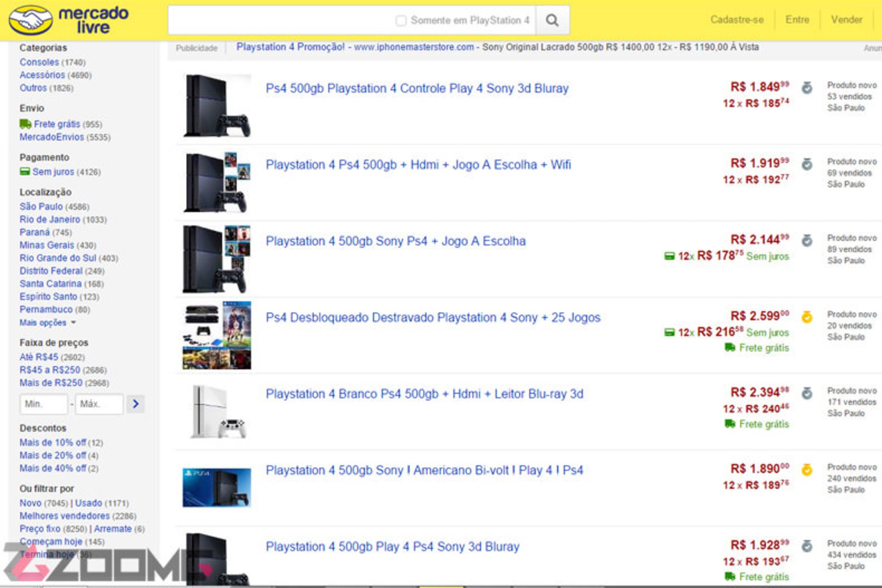Click the medal icon on R$ 2.394 listing
This screenshot has width=882, height=588.
[807, 393]
